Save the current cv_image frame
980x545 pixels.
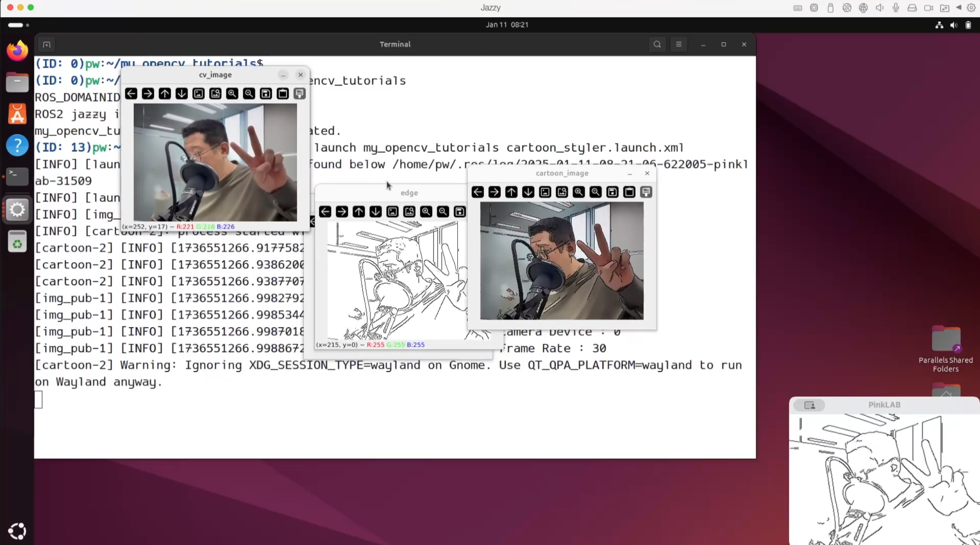(x=266, y=94)
